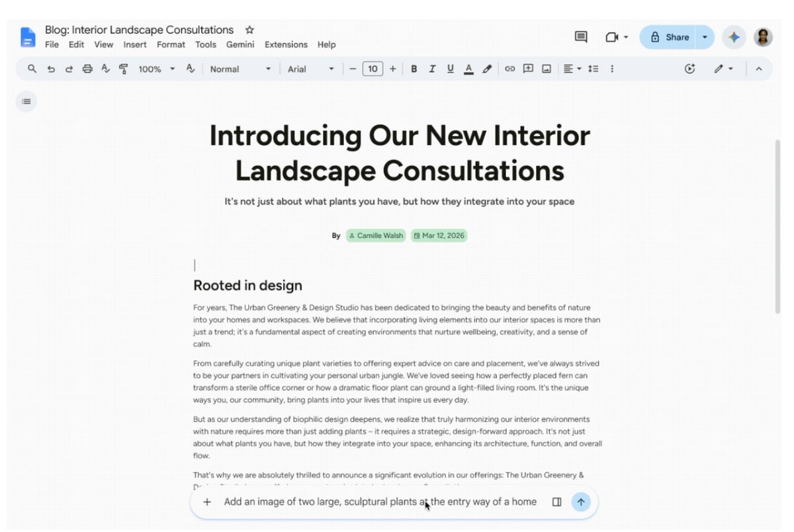Viewport: 794px width, 532px height.
Task: Open comment history icon
Action: tap(581, 37)
